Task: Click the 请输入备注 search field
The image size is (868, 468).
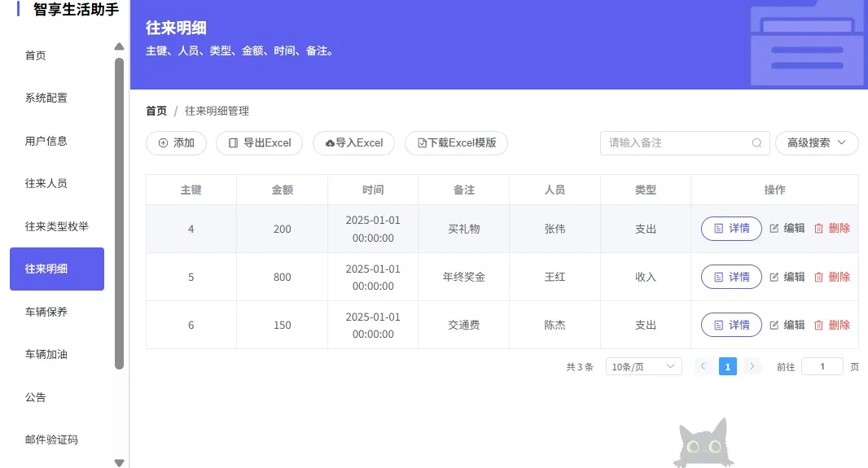Action: (x=685, y=142)
